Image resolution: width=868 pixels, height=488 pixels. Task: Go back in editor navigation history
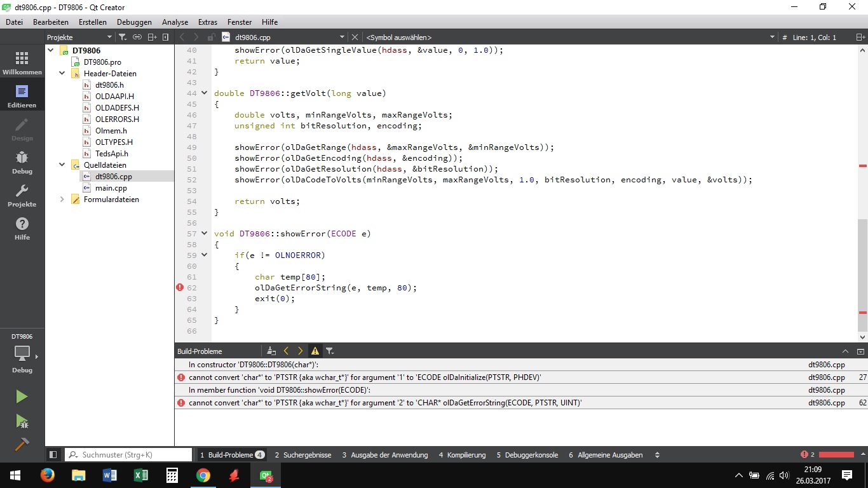pos(182,37)
